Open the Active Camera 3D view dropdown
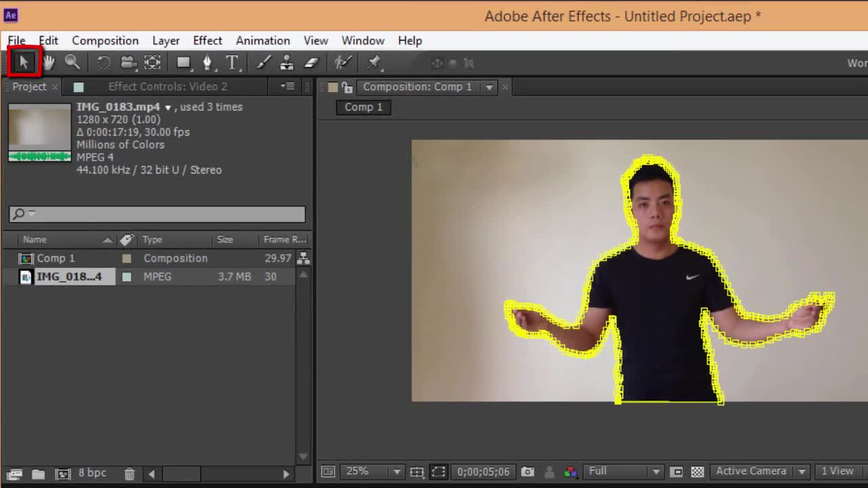This screenshot has height=488, width=868. click(760, 471)
